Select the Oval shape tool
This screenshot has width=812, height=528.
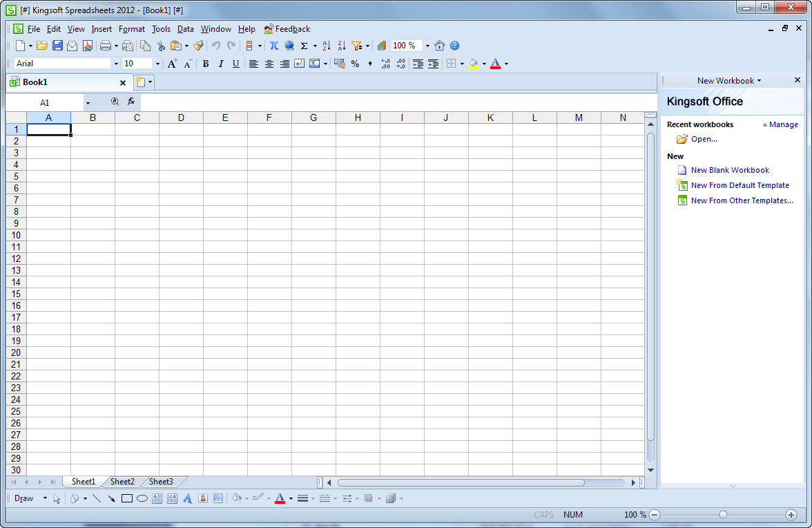(x=142, y=498)
